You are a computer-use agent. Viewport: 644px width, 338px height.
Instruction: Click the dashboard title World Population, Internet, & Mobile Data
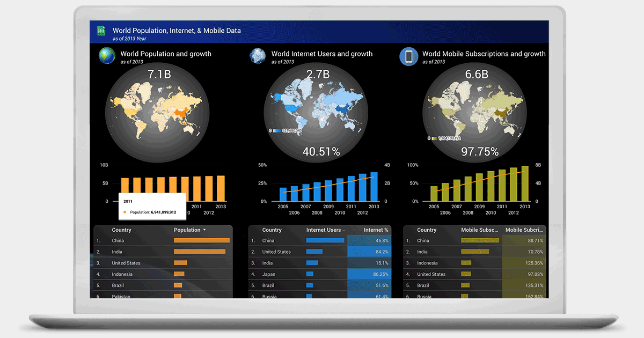[177, 31]
